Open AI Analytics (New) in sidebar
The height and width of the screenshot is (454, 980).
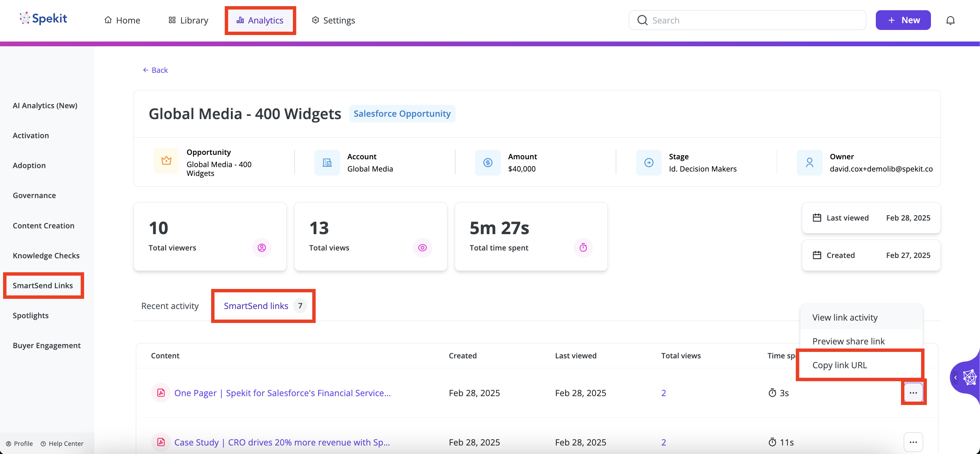(x=45, y=105)
